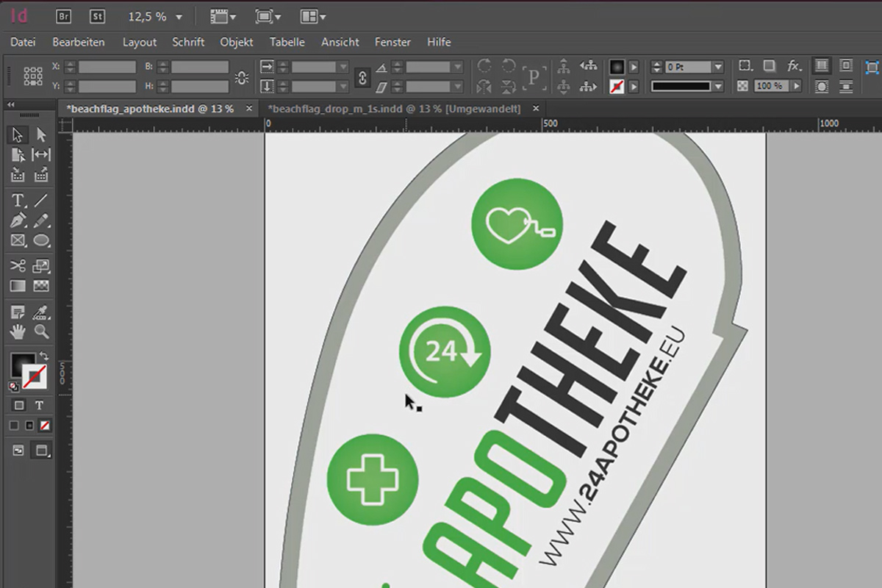Select the Hand tool
882x588 pixels.
tap(18, 331)
